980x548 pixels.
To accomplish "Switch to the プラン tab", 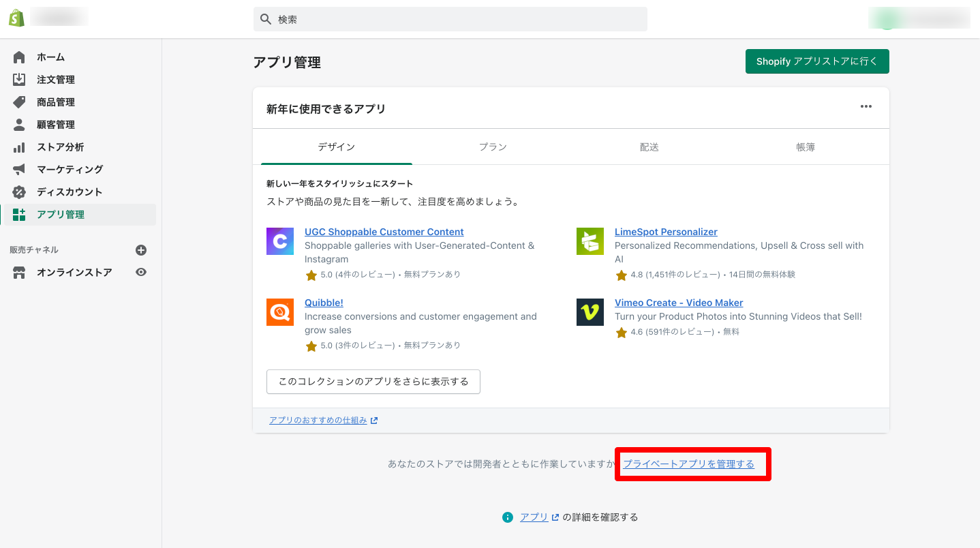I will pyautogui.click(x=493, y=147).
